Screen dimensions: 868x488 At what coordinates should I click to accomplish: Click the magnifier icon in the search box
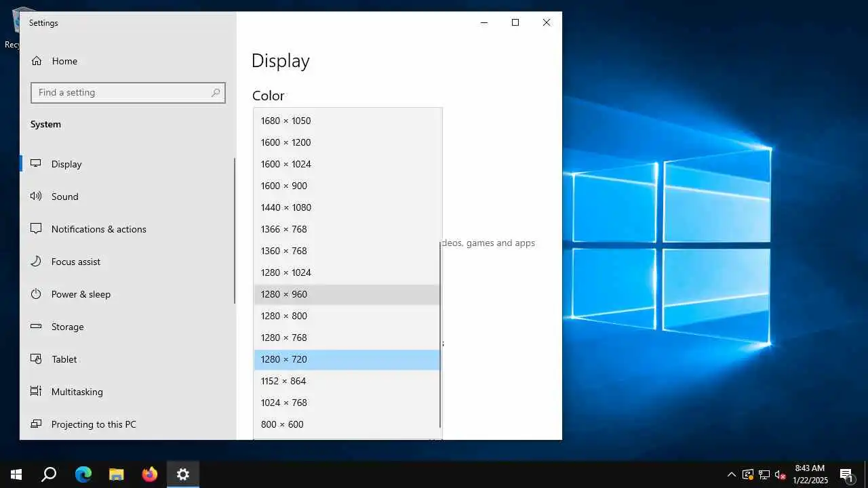pyautogui.click(x=216, y=93)
